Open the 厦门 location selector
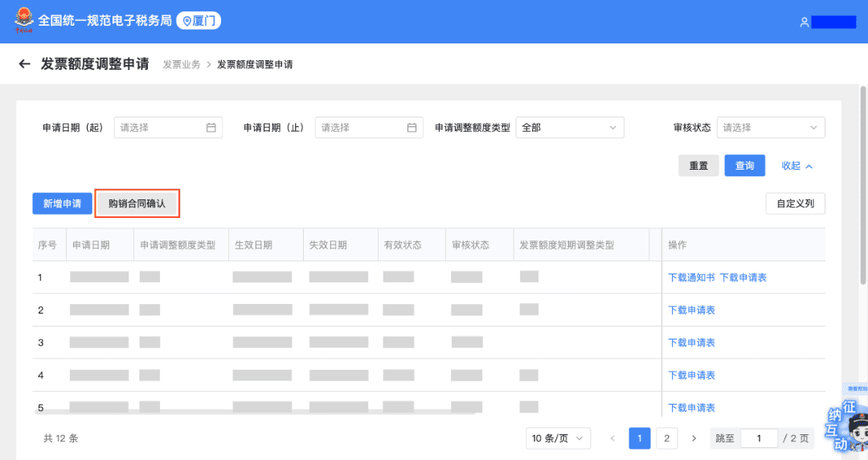868x460 pixels. click(198, 21)
